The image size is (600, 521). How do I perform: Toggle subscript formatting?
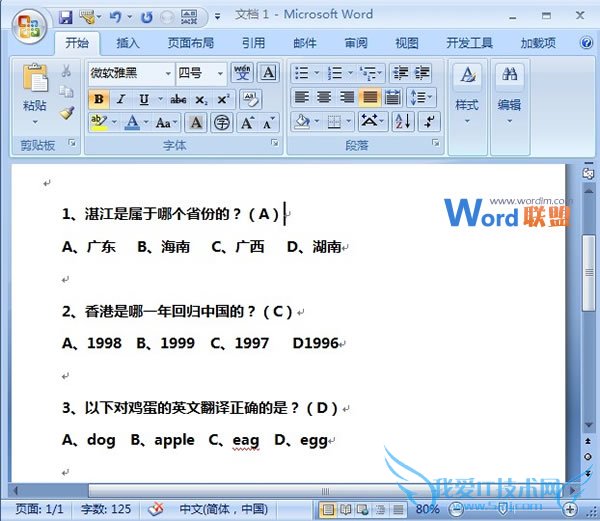(x=201, y=99)
